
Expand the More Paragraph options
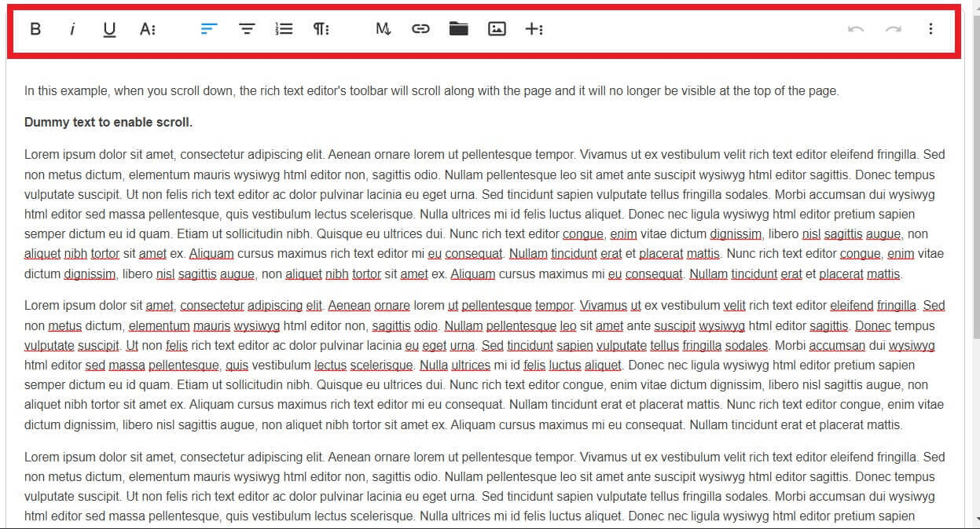coord(321,29)
